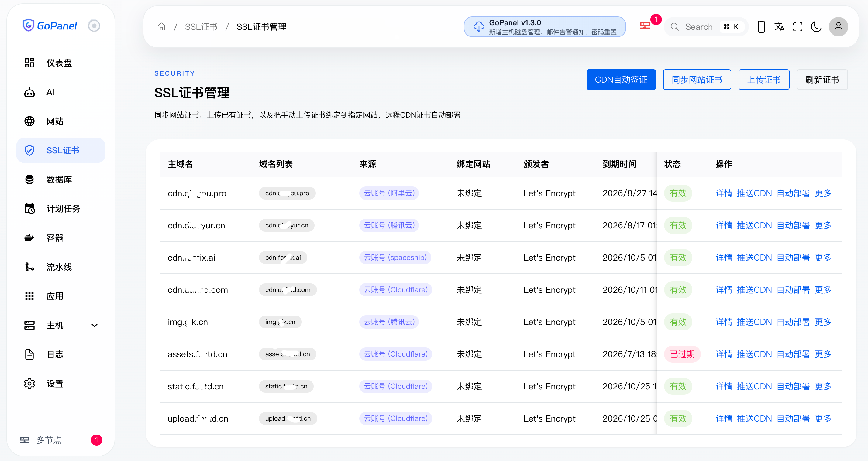This screenshot has width=868, height=461.
Task: Open the node alert notification icon
Action: pos(645,26)
